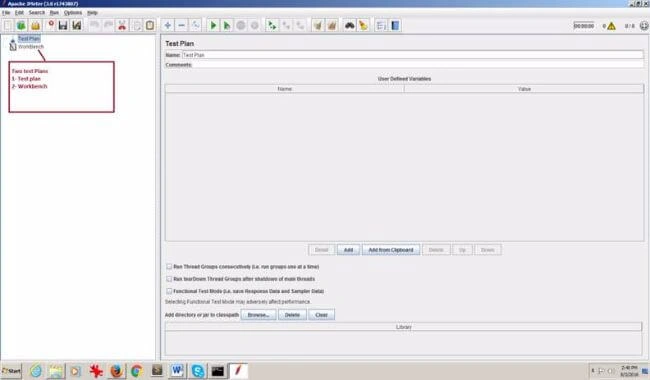Click the Cut scissors icon

coord(122,26)
